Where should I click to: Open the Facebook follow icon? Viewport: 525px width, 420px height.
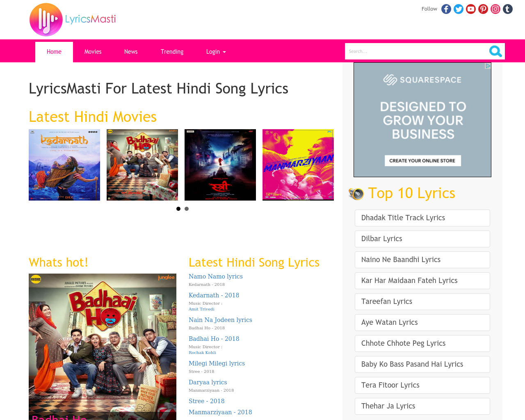[446, 9]
